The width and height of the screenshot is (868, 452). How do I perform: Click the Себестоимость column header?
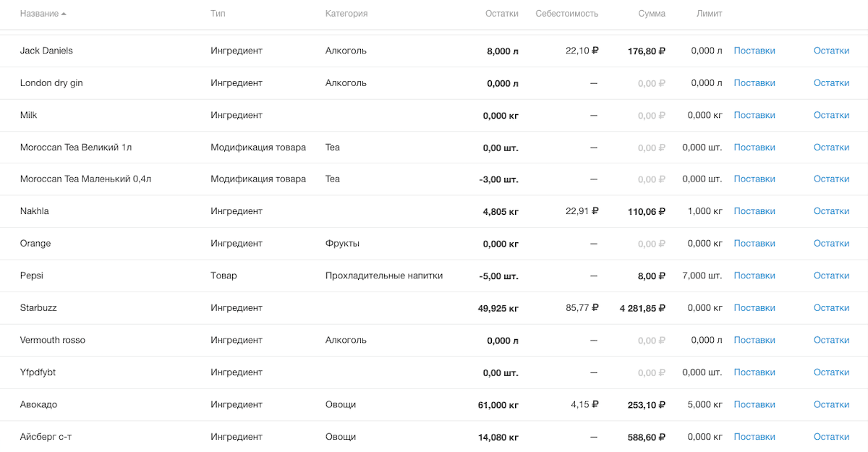point(566,14)
